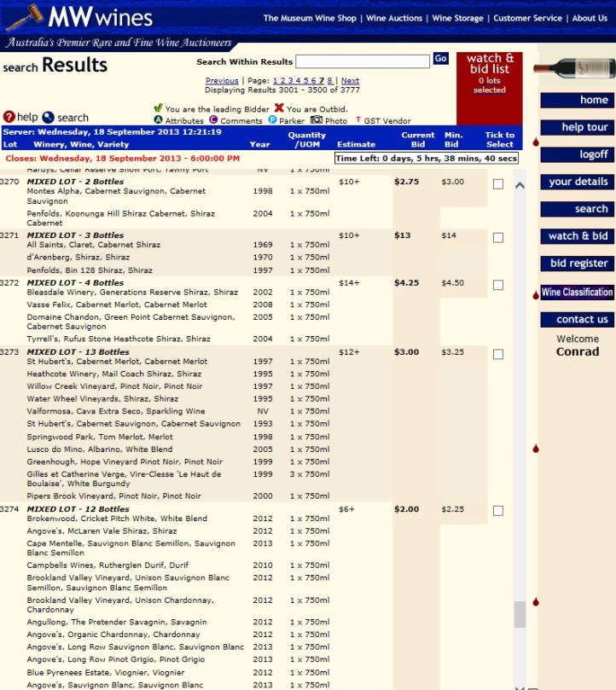Jump to results page 4
Image resolution: width=616 pixels, height=690 pixels.
[298, 80]
